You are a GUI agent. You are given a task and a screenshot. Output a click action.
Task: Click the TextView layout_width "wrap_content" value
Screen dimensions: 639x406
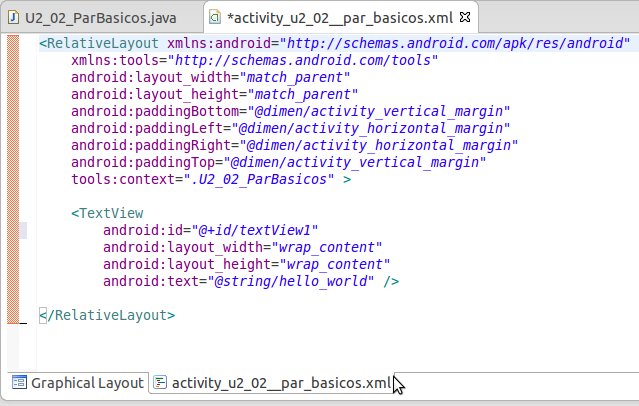pos(326,247)
